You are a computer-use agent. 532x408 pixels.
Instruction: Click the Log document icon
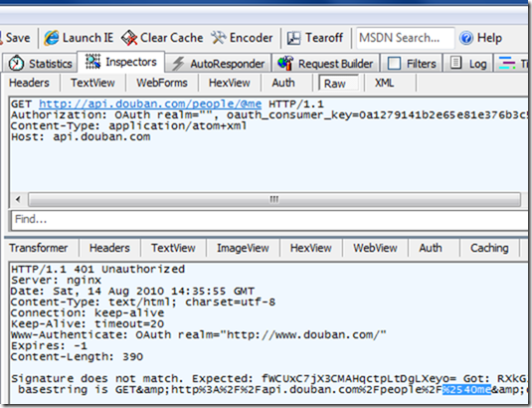point(455,63)
